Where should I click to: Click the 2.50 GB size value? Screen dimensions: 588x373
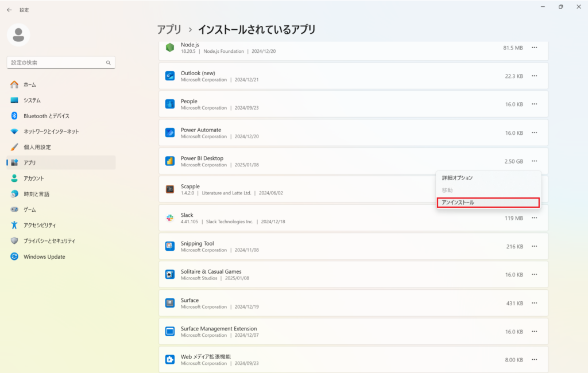coord(513,162)
